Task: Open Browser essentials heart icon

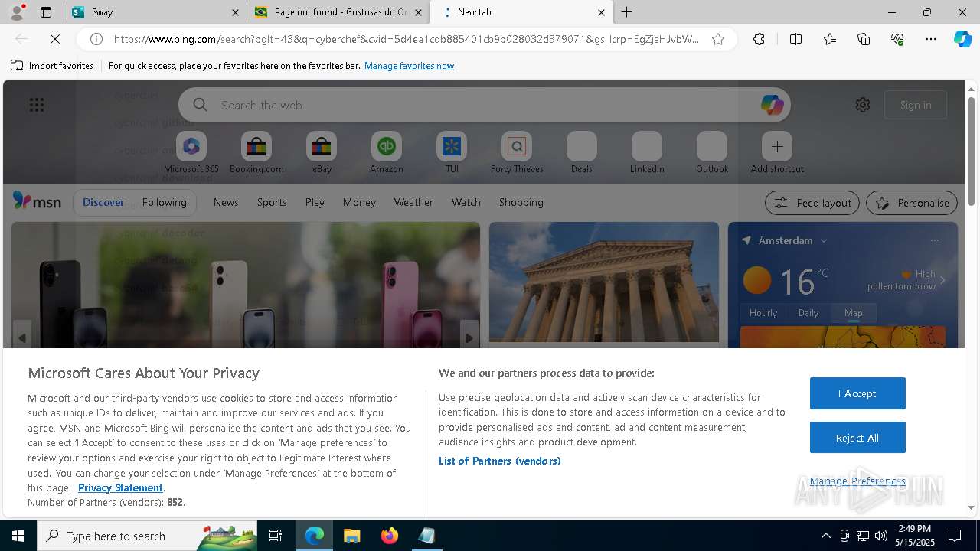Action: pyautogui.click(x=897, y=39)
